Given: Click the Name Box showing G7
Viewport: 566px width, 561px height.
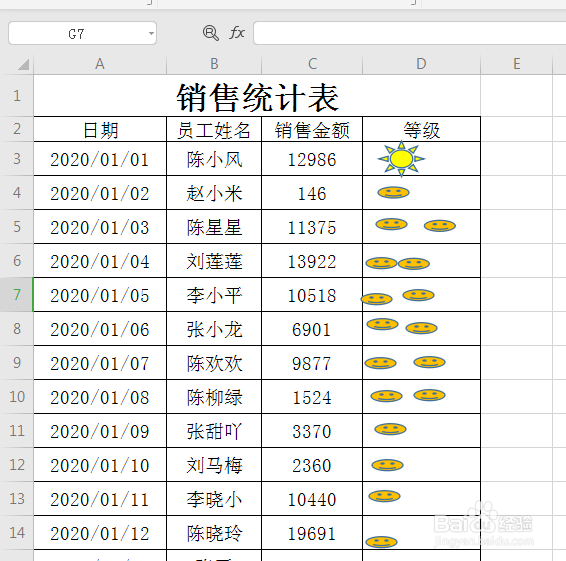Looking at the screenshot, I should [x=82, y=33].
